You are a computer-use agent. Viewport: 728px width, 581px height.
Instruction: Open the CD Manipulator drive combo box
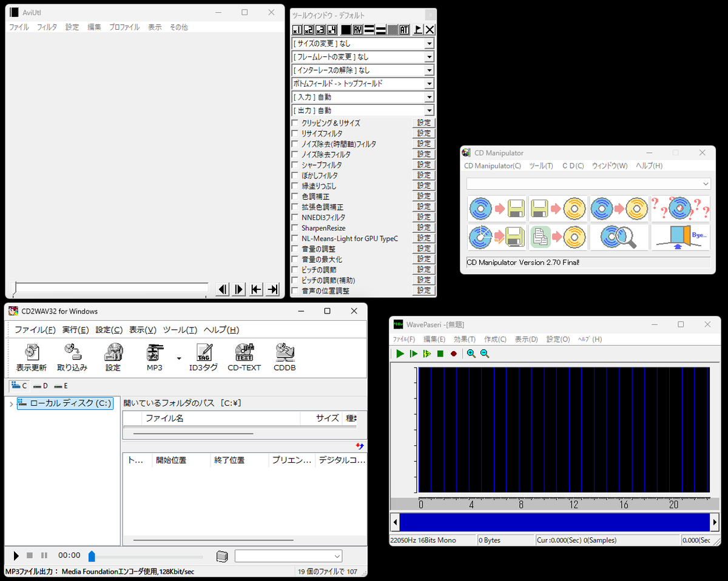[588, 184]
